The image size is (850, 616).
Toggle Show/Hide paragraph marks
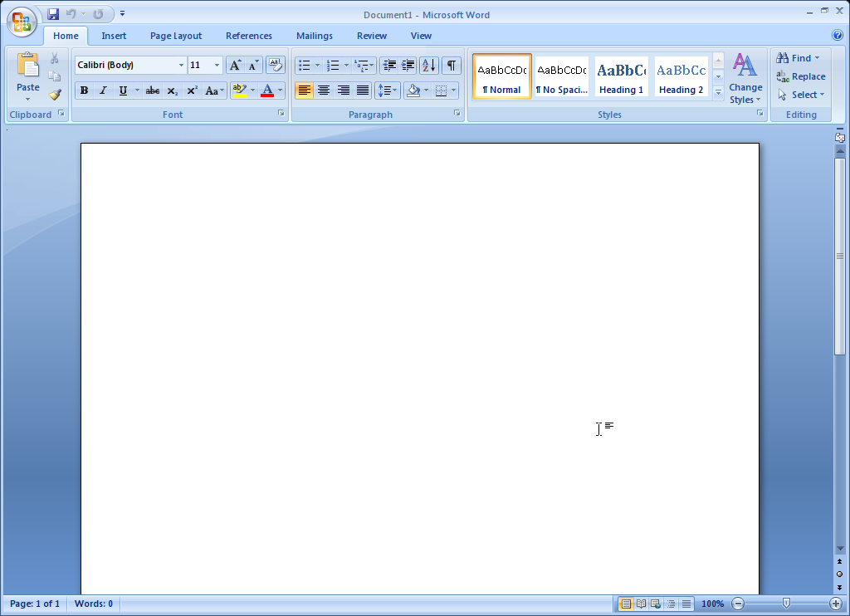tap(451, 66)
